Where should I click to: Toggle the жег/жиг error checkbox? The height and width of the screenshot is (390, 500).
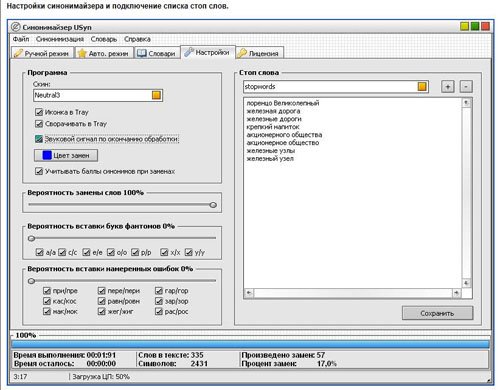pos(102,311)
